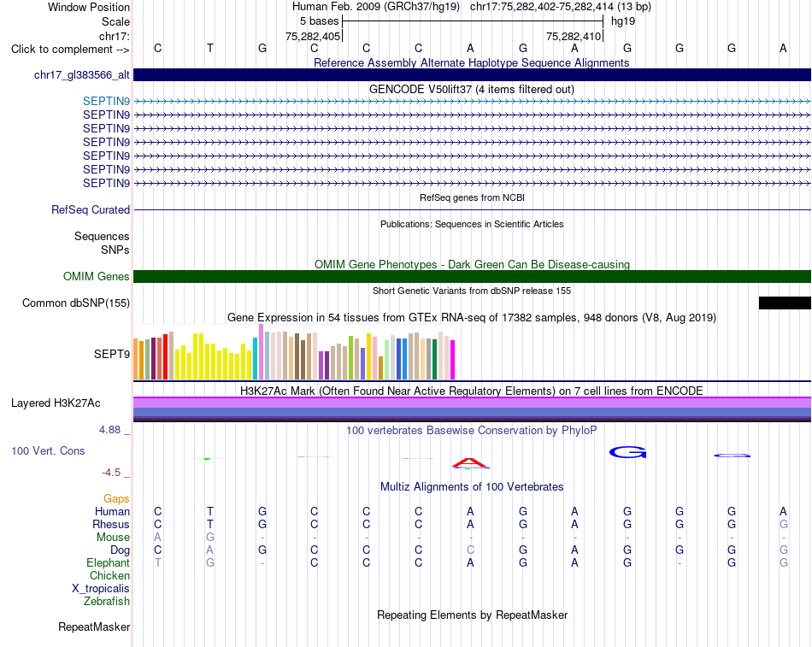Select the X_tropicalis species row label
This screenshot has width=812, height=647.
[101, 589]
